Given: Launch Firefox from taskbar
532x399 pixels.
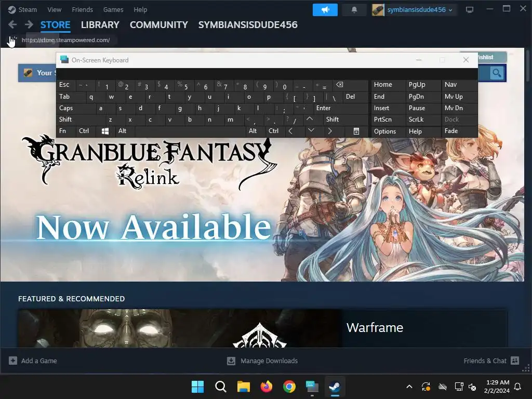Looking at the screenshot, I should [x=267, y=387].
